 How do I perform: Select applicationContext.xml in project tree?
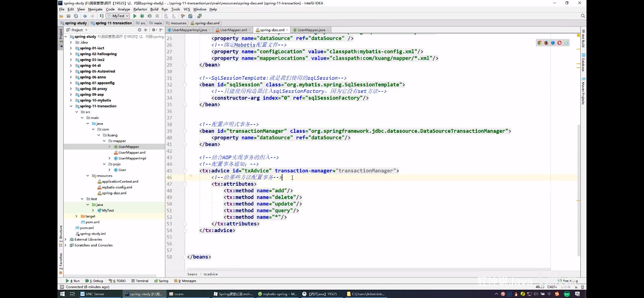(x=120, y=182)
